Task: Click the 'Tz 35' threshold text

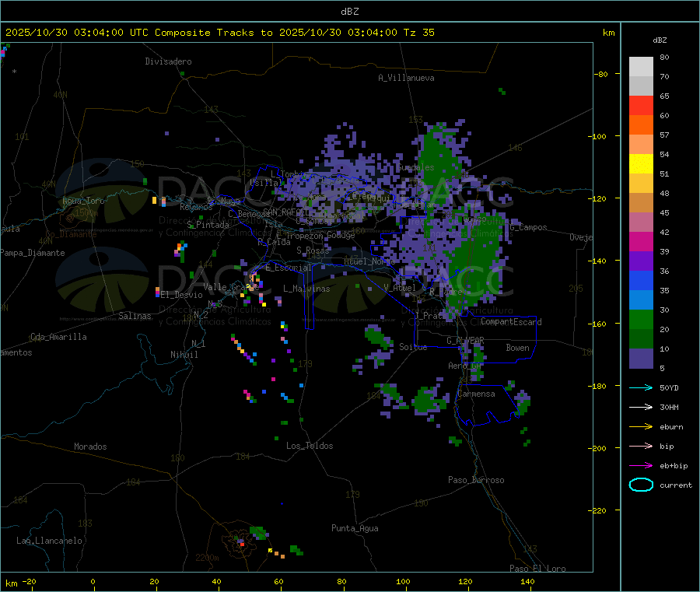Action: click(418, 33)
